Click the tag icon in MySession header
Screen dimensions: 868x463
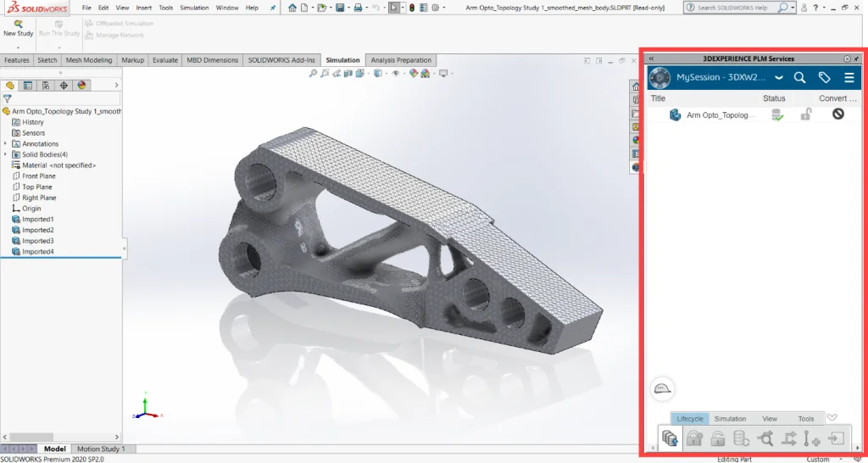824,78
